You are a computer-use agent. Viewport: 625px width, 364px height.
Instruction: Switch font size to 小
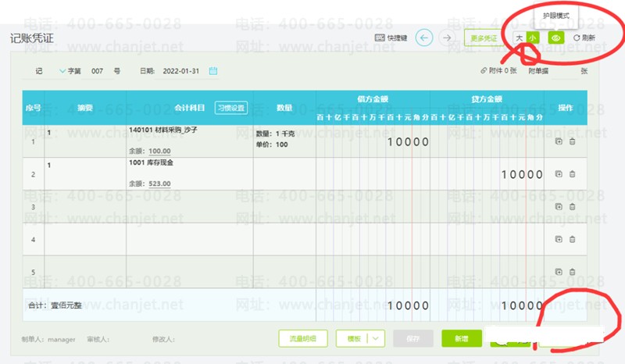(533, 37)
